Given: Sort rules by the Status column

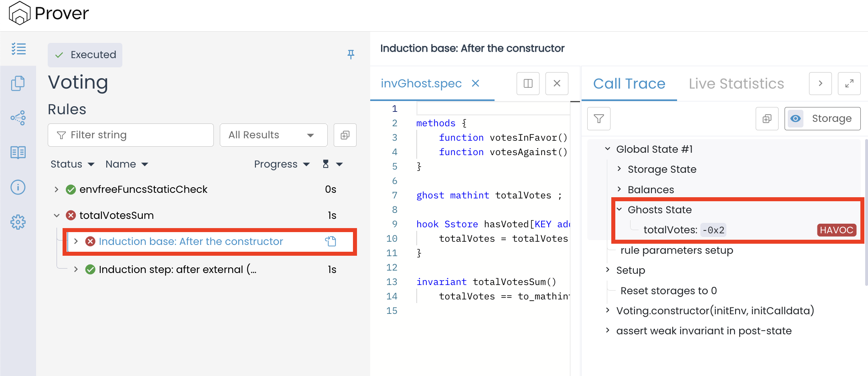Looking at the screenshot, I should click(x=72, y=164).
